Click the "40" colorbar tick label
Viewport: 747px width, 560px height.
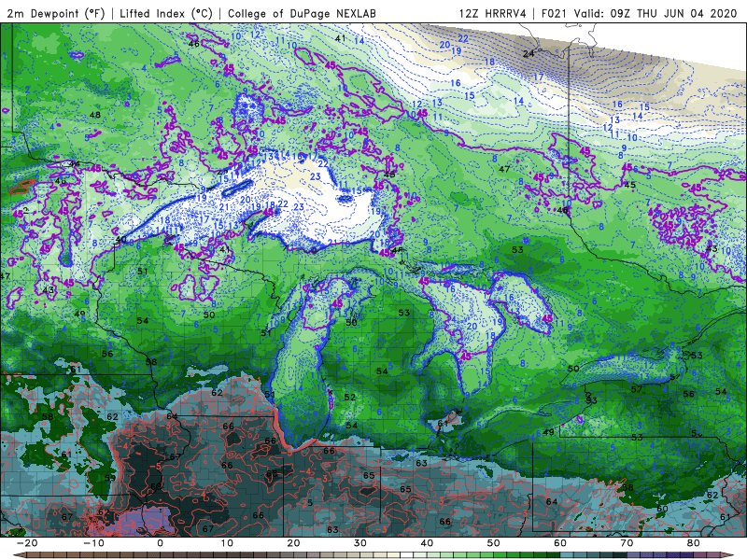427,543
